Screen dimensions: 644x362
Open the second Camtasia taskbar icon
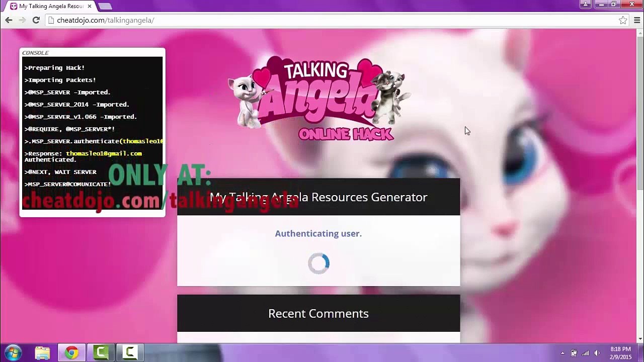pyautogui.click(x=130, y=353)
